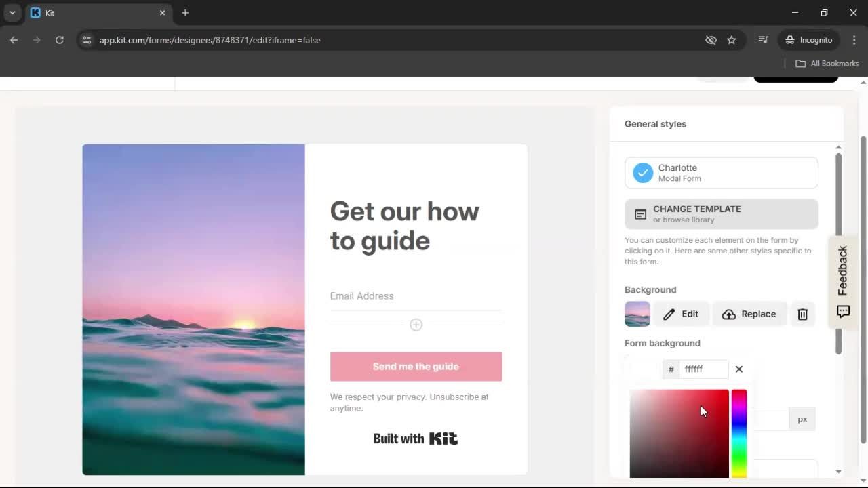The width and height of the screenshot is (868, 488).
Task: Delete the background image using the trash icon
Action: tap(803, 314)
